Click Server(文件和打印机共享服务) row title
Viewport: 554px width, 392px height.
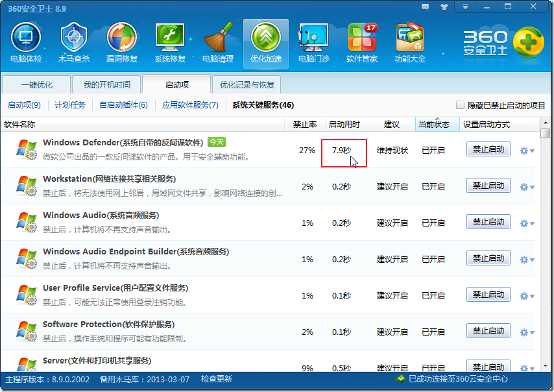(97, 361)
